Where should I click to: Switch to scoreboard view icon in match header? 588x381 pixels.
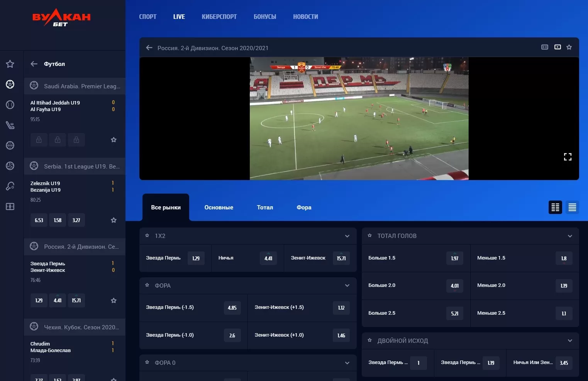pos(544,47)
